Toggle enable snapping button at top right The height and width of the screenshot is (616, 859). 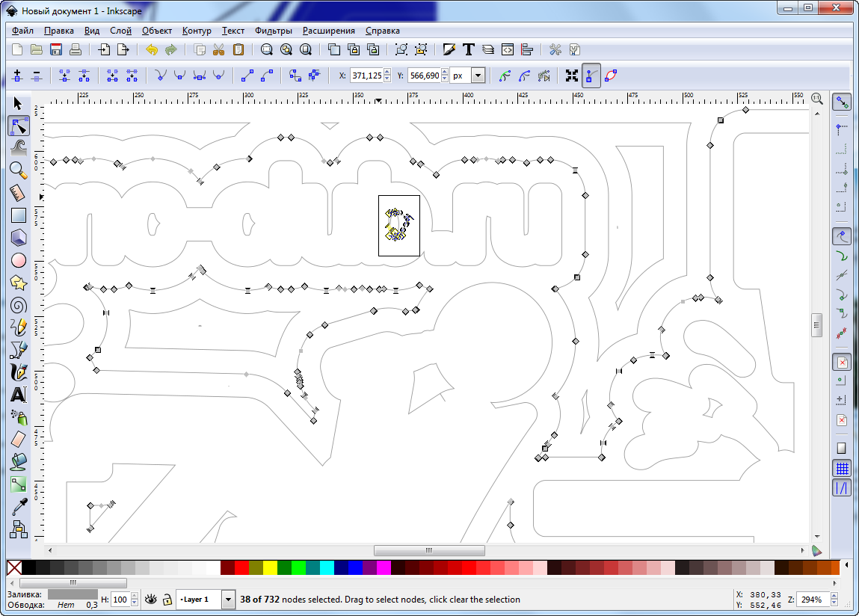point(842,102)
